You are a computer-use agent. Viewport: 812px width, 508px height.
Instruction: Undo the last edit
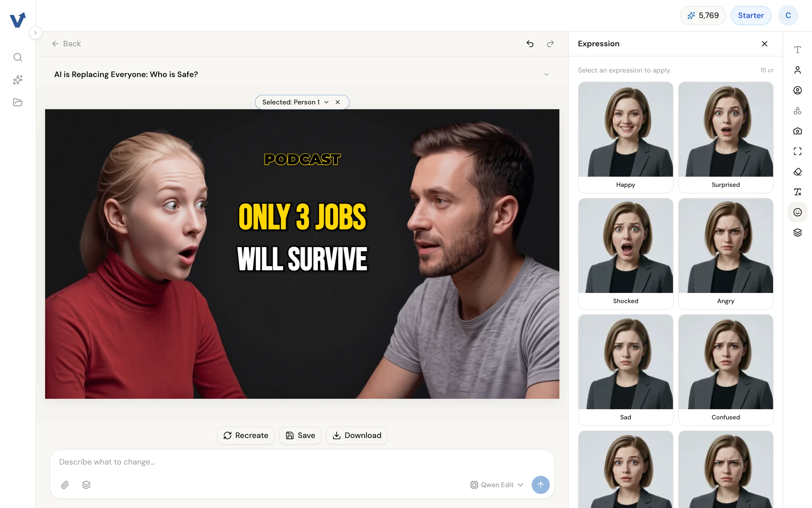coord(530,44)
